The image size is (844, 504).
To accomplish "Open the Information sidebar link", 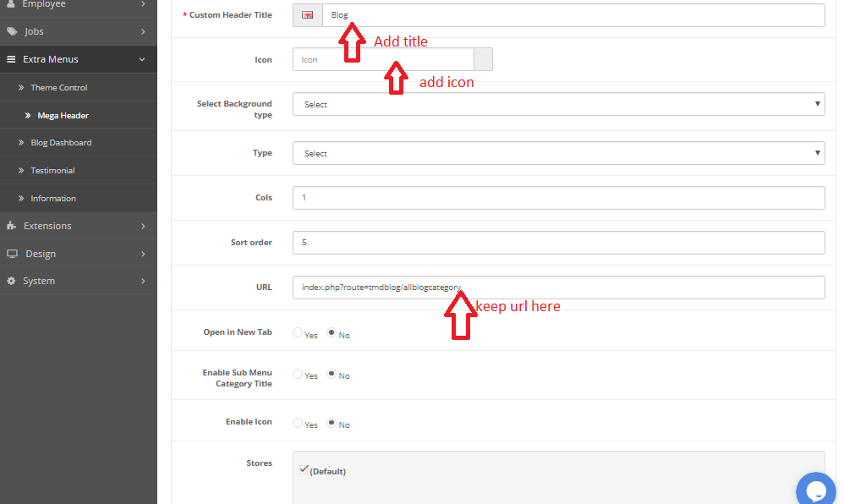I will point(52,199).
